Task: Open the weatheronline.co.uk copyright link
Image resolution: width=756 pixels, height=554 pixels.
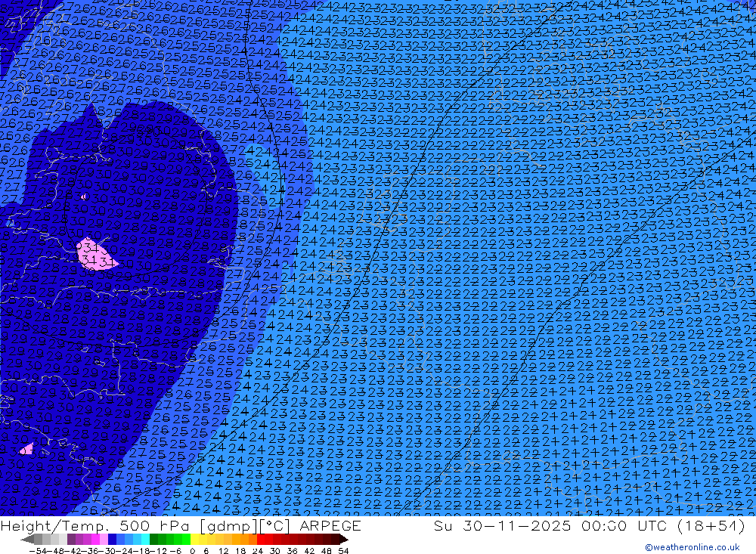Action: [x=692, y=546]
